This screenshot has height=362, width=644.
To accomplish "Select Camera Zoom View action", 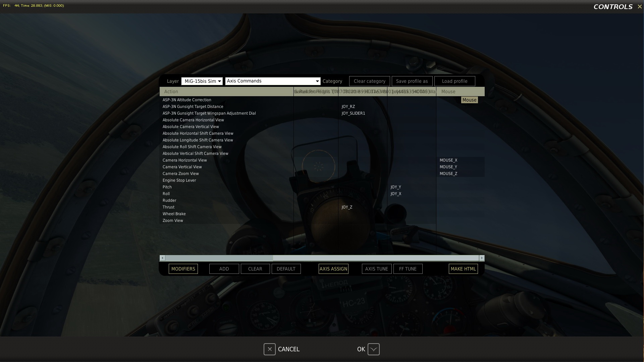I will pos(226,174).
